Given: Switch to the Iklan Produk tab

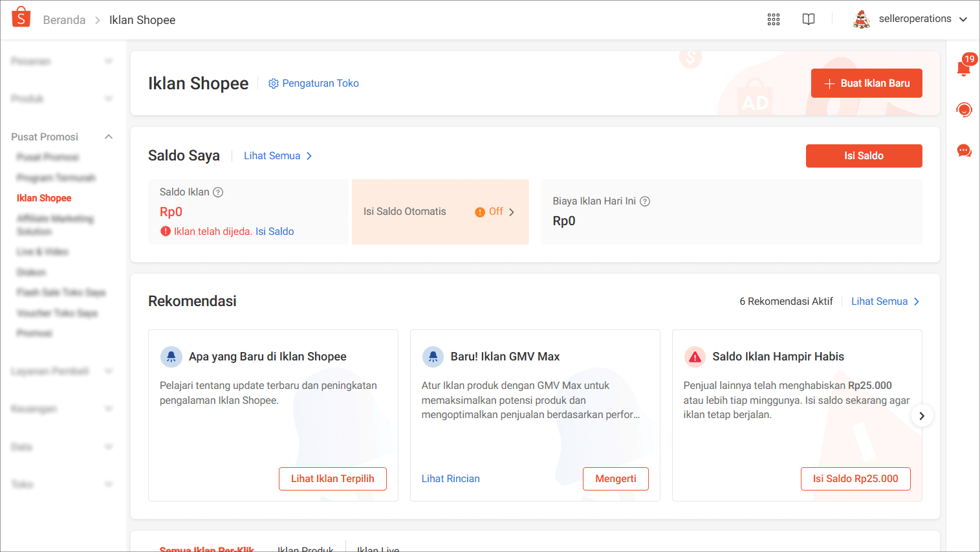Looking at the screenshot, I should [x=305, y=548].
